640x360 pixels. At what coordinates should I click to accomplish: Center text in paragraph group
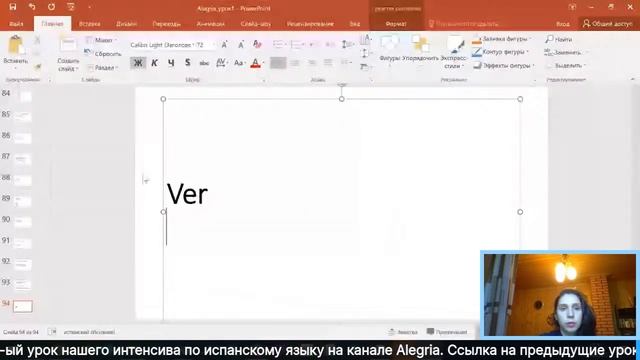295,63
